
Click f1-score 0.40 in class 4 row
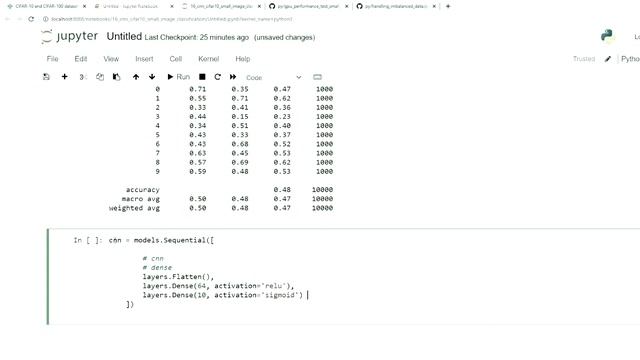[x=282, y=126]
